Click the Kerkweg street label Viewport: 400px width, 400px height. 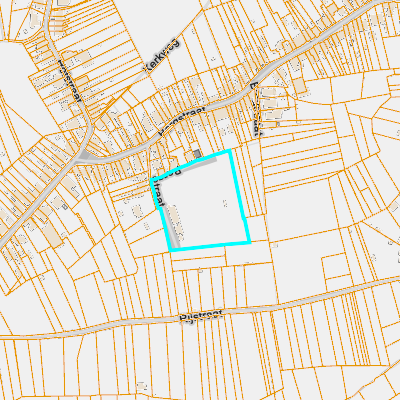(162, 56)
